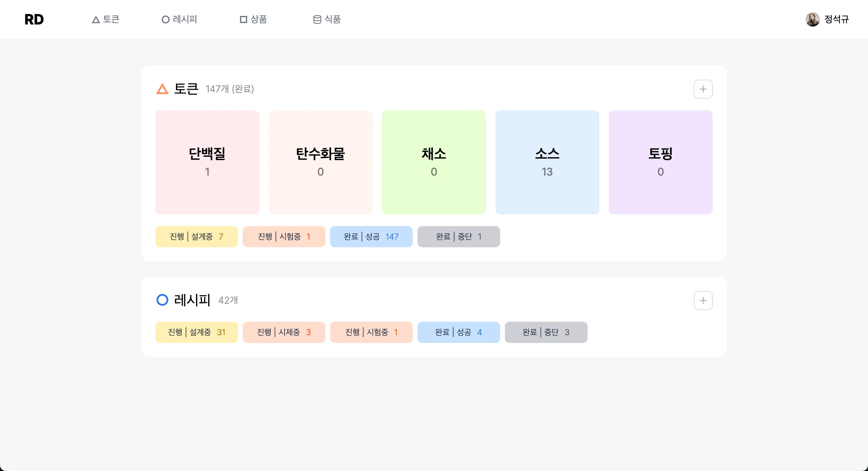This screenshot has height=471, width=868.
Task: Select the 채소 category card
Action: point(434,162)
